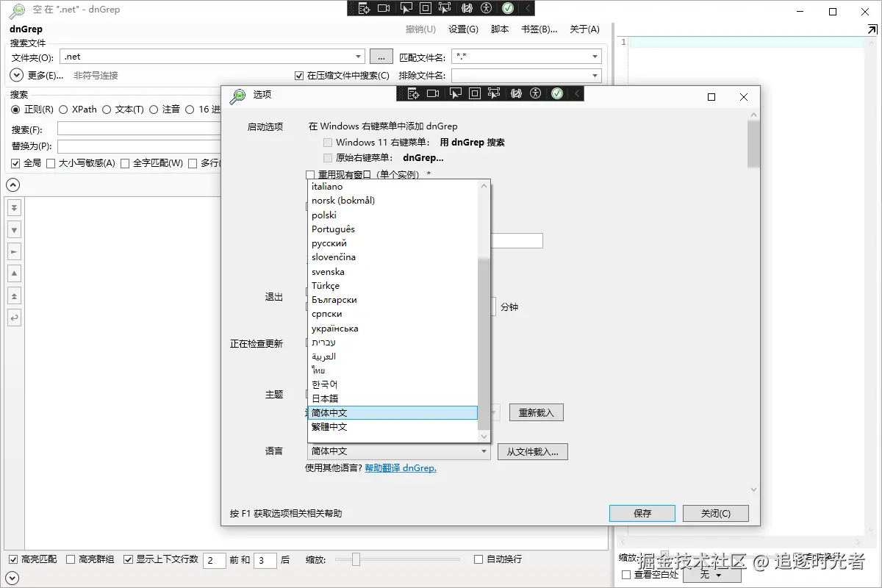
Task: Click the context lines 前 number field
Action: 215,560
